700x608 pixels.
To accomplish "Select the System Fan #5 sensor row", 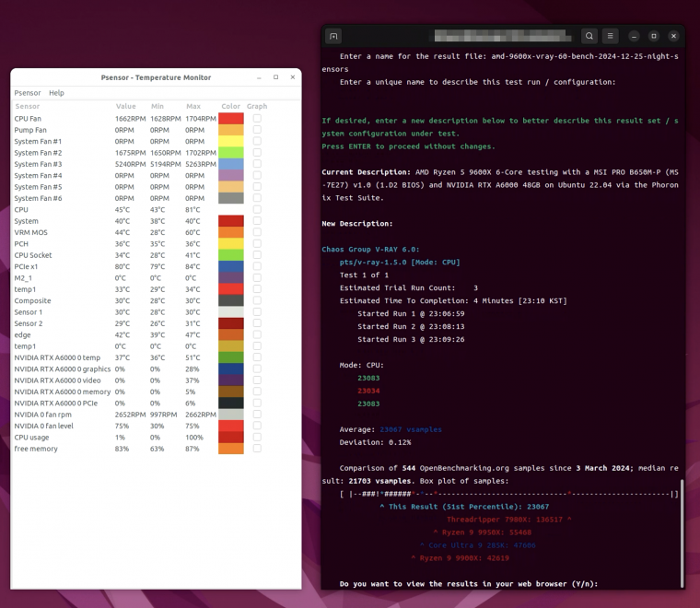I will tap(156, 187).
